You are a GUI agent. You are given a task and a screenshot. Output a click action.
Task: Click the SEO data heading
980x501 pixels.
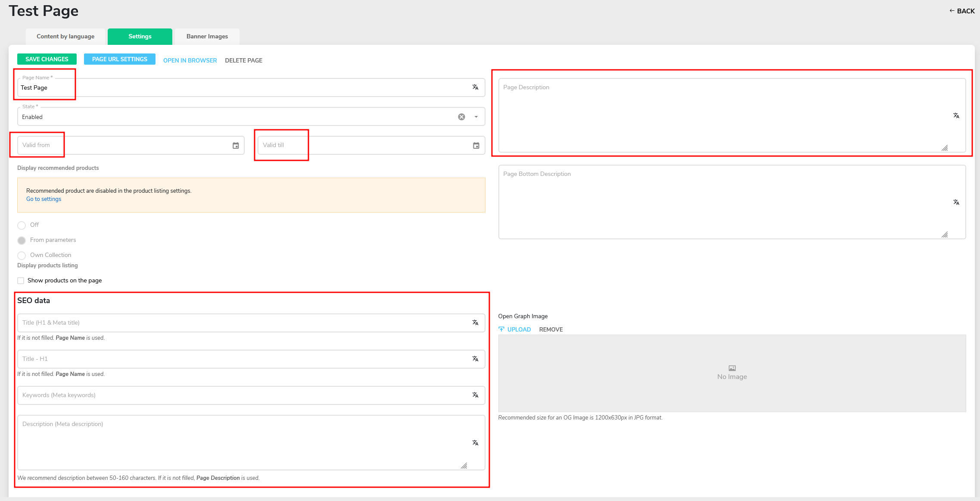pyautogui.click(x=34, y=301)
